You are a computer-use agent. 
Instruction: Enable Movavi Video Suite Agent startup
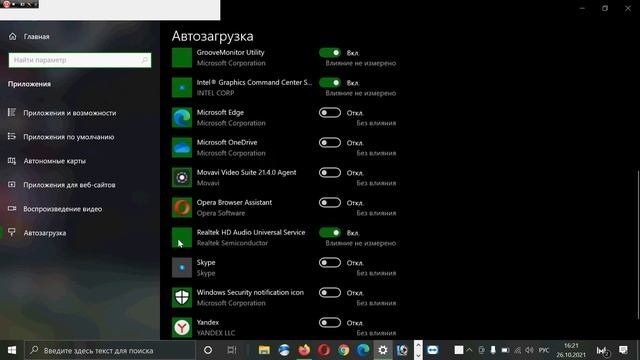click(x=330, y=173)
